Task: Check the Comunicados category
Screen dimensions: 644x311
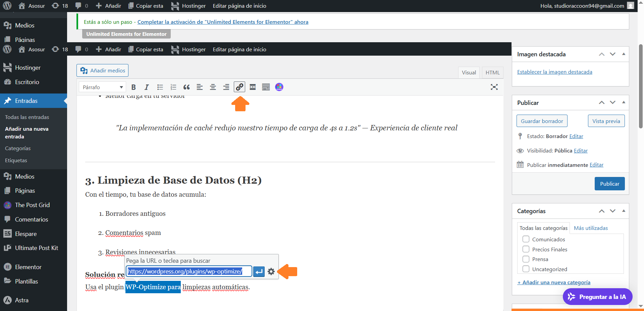Action: pos(526,239)
